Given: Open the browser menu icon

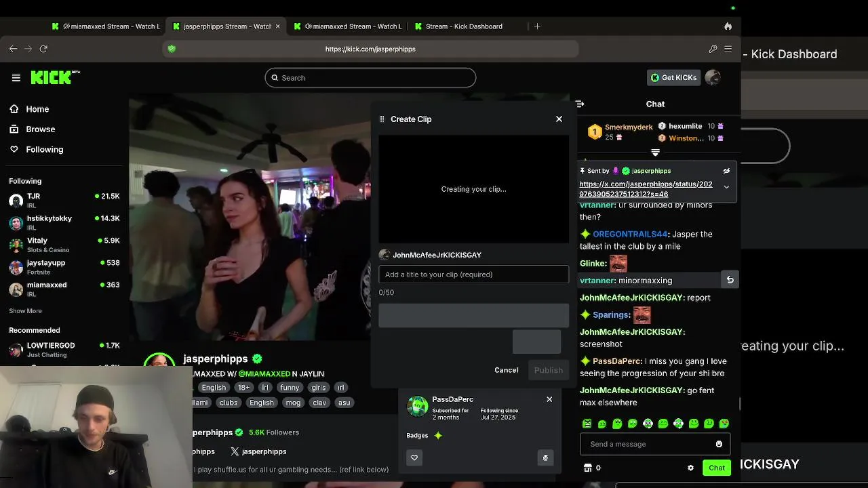Looking at the screenshot, I should tap(728, 49).
